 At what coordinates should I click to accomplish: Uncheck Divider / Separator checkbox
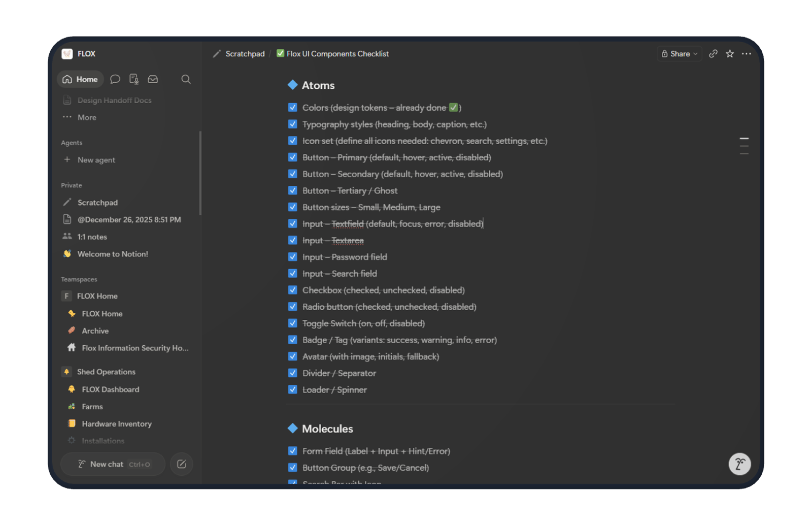tap(292, 373)
